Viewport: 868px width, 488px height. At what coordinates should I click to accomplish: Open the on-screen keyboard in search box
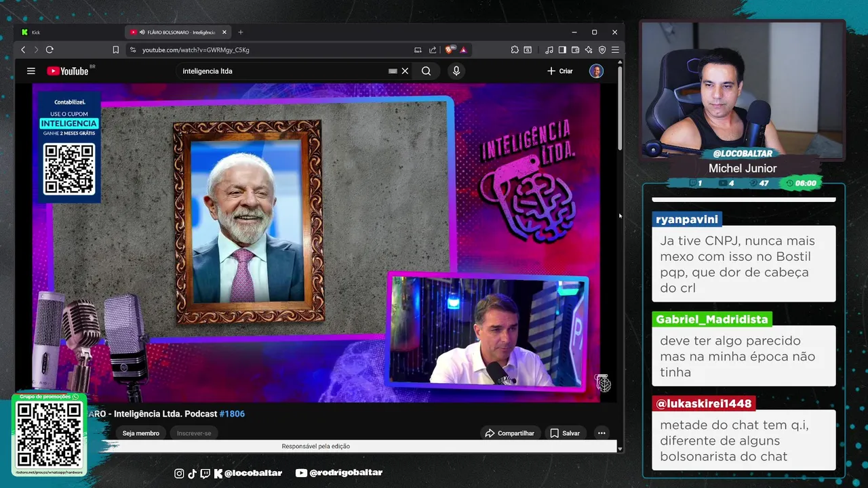click(x=393, y=70)
